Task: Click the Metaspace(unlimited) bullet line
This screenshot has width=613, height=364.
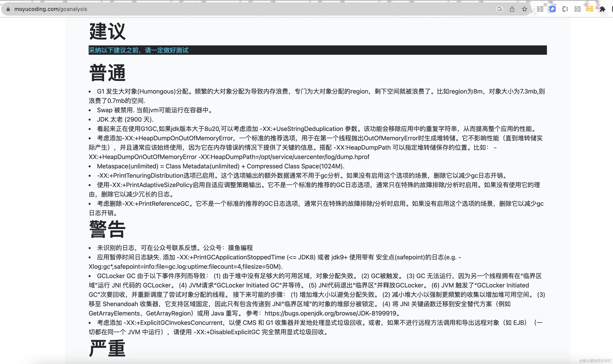Action: coord(221,166)
